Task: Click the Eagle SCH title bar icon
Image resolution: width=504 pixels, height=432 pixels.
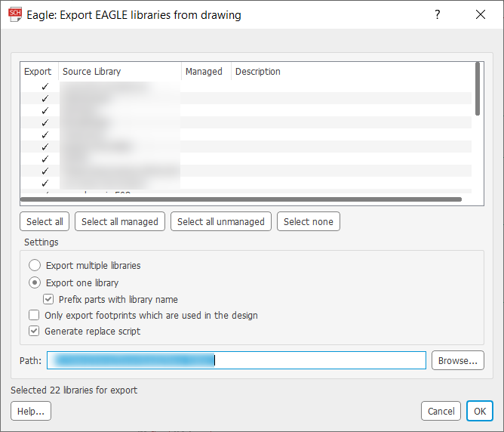Action: coord(15,15)
